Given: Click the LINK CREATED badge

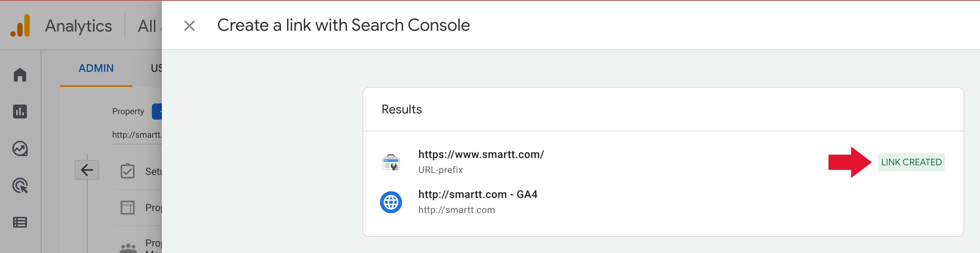Looking at the screenshot, I should point(912,162).
